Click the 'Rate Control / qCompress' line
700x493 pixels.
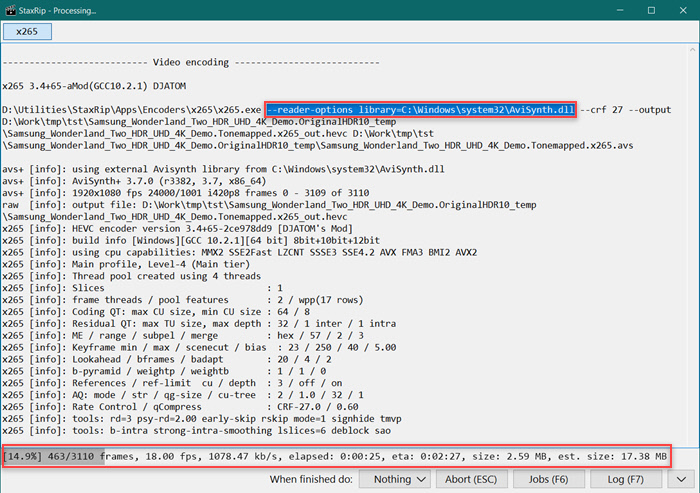[x=180, y=407]
